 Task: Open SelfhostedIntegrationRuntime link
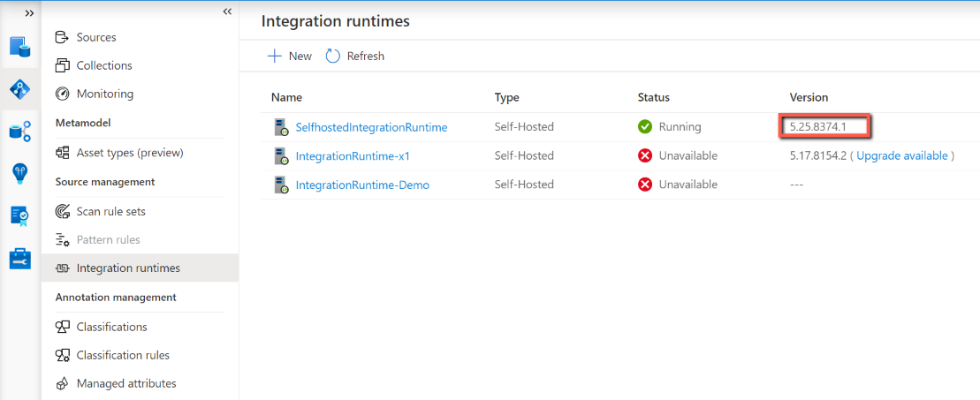coord(371,127)
